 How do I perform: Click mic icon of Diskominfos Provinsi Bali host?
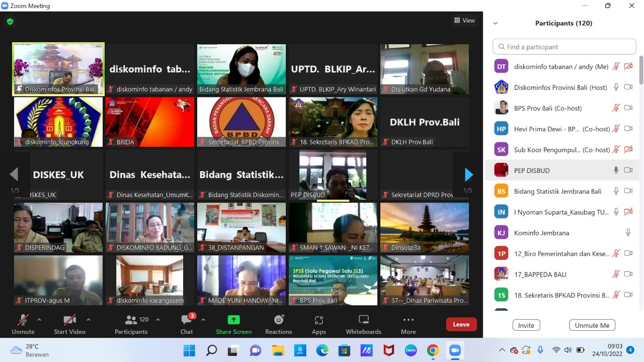tap(616, 87)
